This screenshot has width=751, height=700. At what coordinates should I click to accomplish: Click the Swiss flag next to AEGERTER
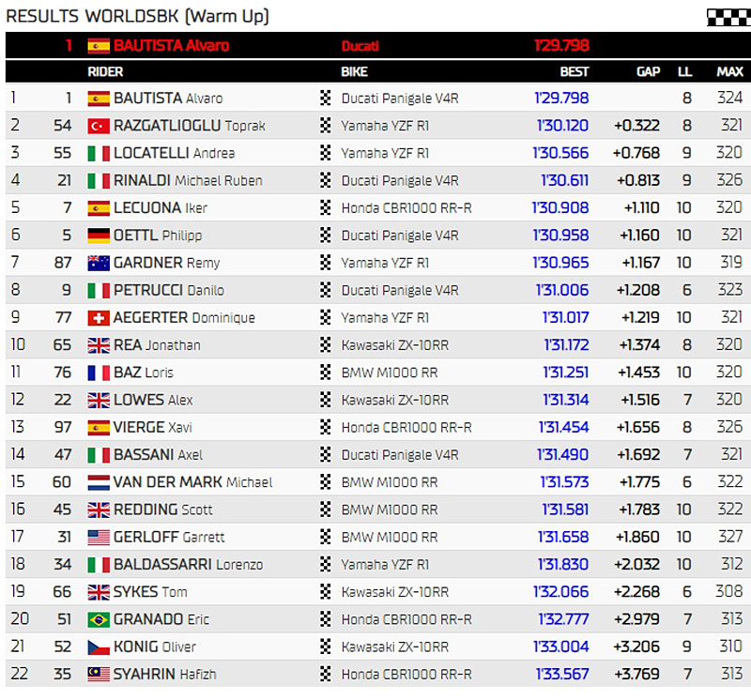coord(99,318)
